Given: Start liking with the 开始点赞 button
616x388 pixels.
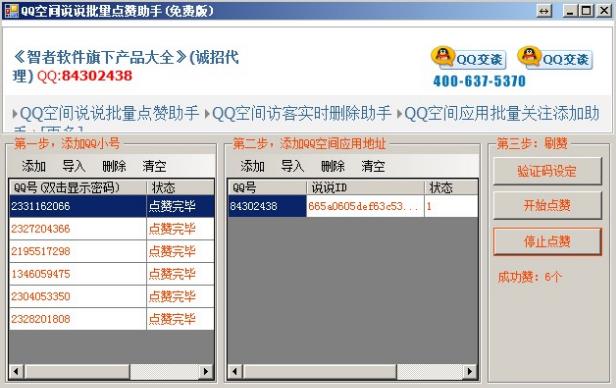Looking at the screenshot, I should click(547, 205).
